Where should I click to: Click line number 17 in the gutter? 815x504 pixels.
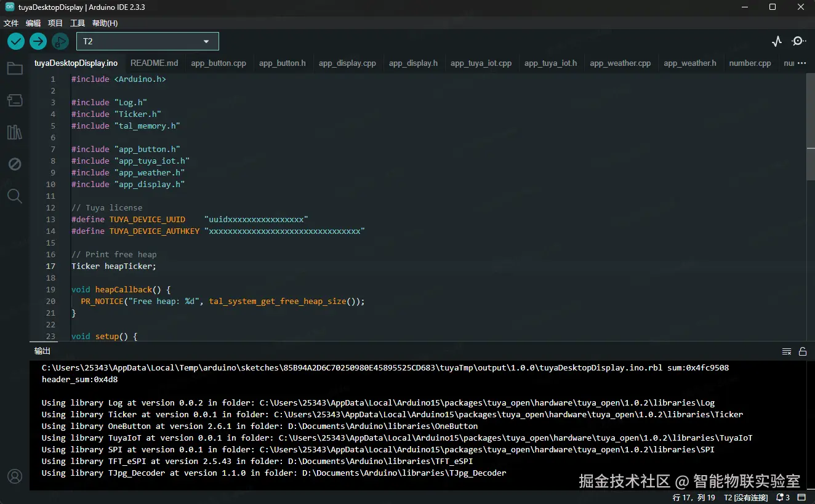(x=50, y=266)
